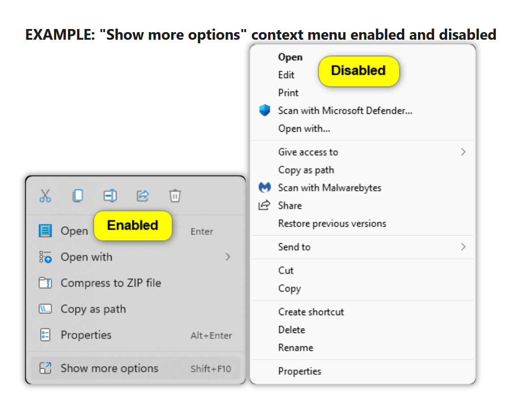Click the Malwarebytes logo icon
Viewport: 524px width, 420px height.
pos(264,187)
